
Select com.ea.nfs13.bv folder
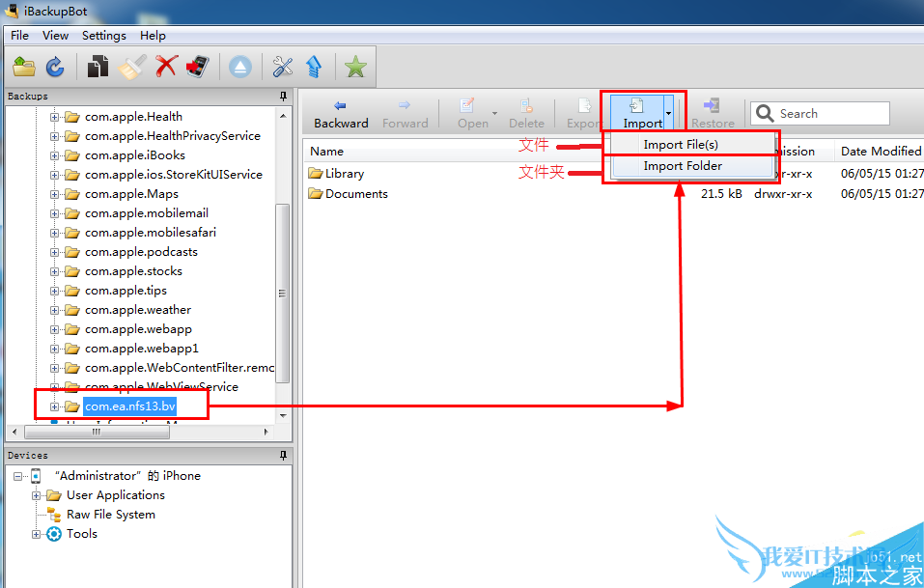click(x=129, y=406)
